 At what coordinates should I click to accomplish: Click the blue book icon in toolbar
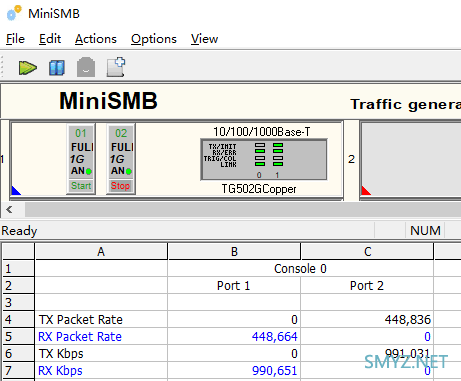tap(57, 68)
